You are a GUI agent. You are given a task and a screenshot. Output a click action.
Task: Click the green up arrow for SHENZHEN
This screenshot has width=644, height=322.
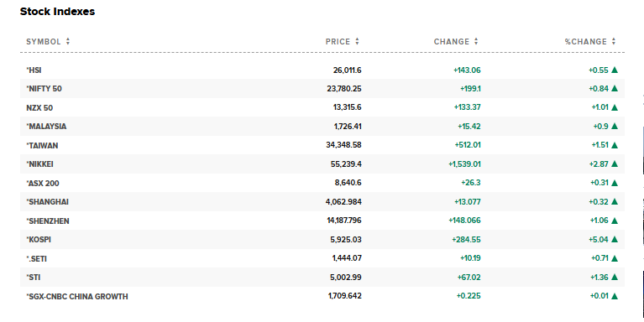(x=615, y=221)
